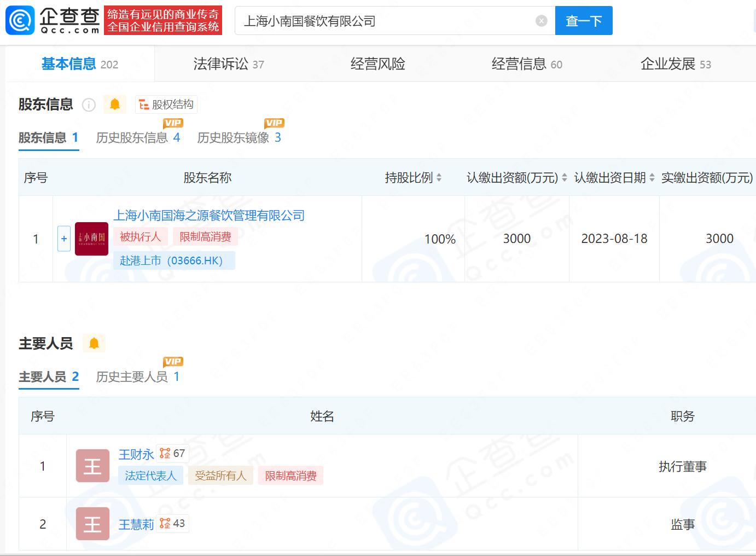
Task: Sort by 认缴出资额 column
Action: pyautogui.click(x=564, y=178)
